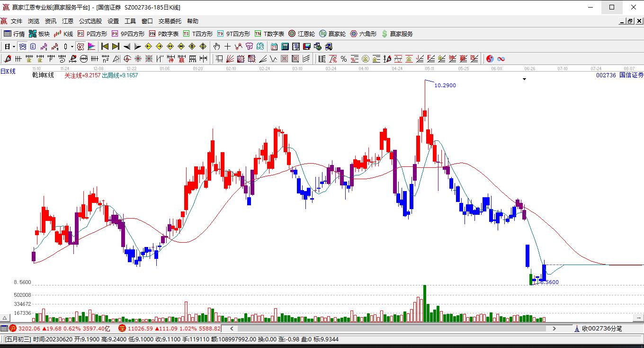Click the horizontal scrollbar thumb
This screenshot has height=348, width=644.
tap(392, 328)
